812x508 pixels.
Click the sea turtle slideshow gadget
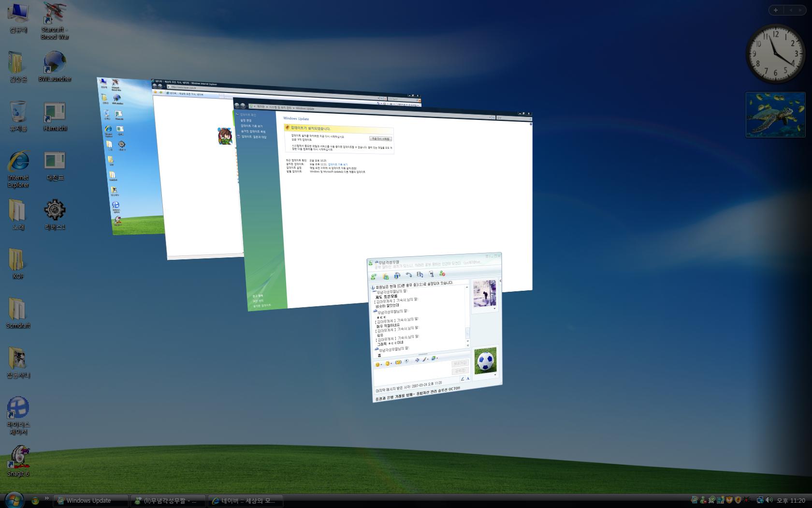(x=775, y=115)
